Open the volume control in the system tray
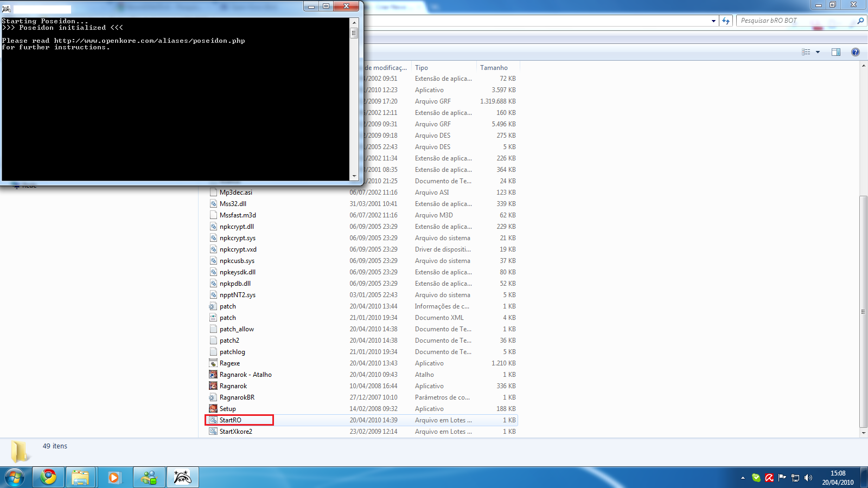The height and width of the screenshot is (488, 868). point(808,478)
